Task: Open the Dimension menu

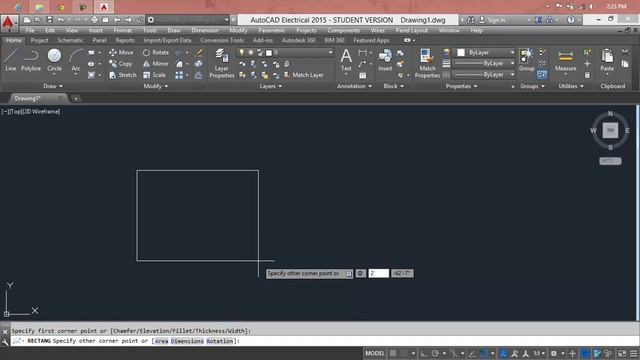Action: click(x=205, y=31)
